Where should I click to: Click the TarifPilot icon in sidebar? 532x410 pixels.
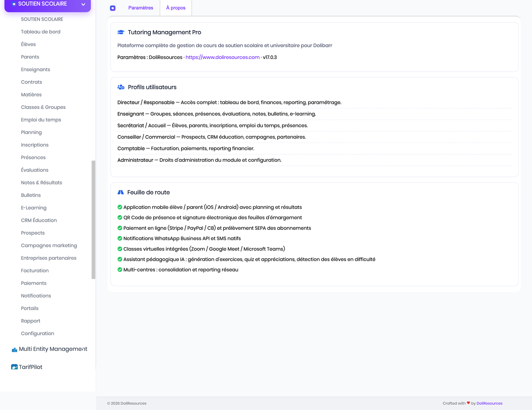pyautogui.click(x=14, y=367)
